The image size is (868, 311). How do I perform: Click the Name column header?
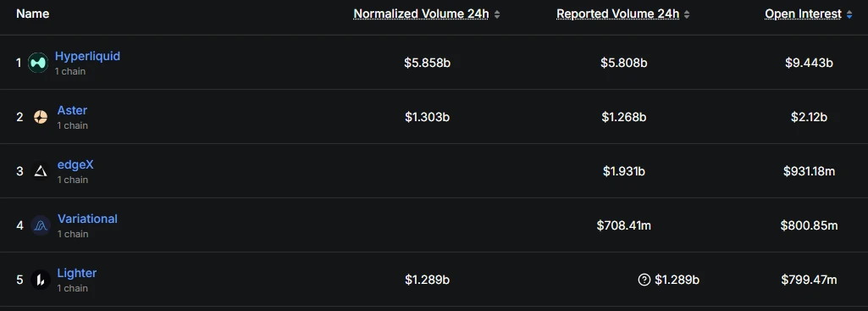pos(33,14)
